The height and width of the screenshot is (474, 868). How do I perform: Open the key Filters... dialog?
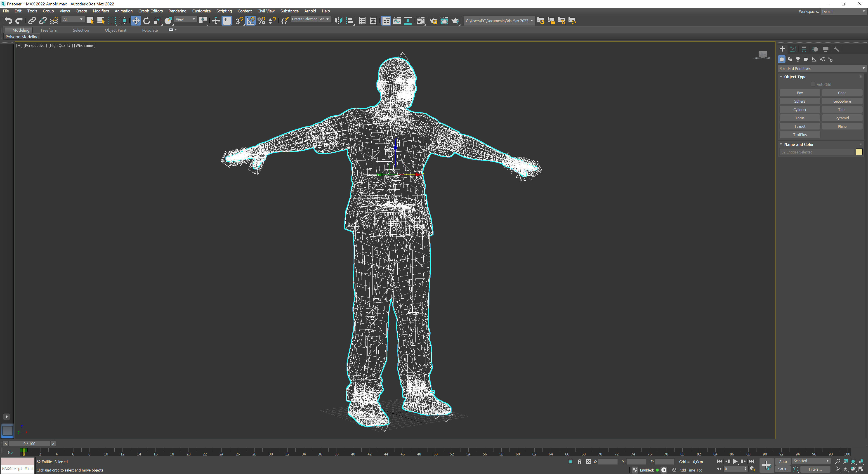(815, 469)
